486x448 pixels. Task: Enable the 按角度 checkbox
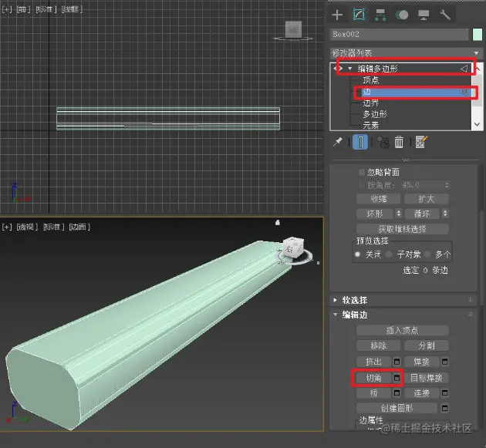(x=361, y=185)
